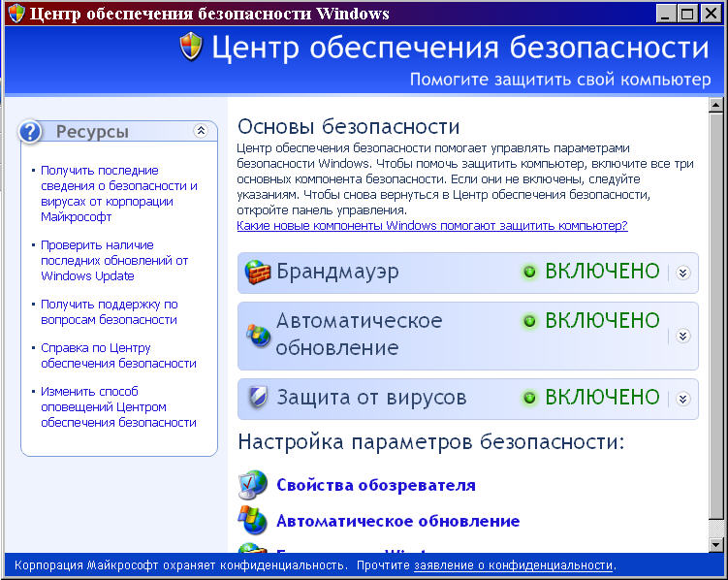The width and height of the screenshot is (728, 580).
Task: Click the title bar shield icon
Action: [16, 13]
